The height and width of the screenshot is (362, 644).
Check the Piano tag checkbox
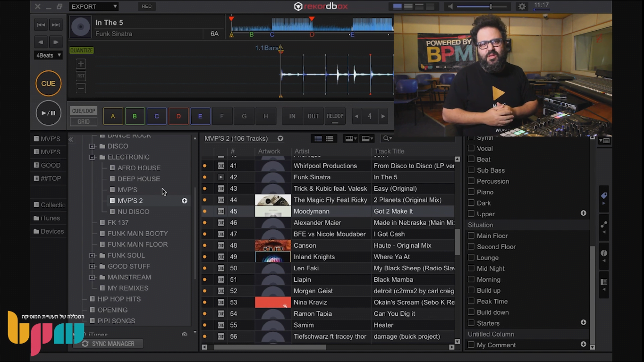(x=471, y=192)
